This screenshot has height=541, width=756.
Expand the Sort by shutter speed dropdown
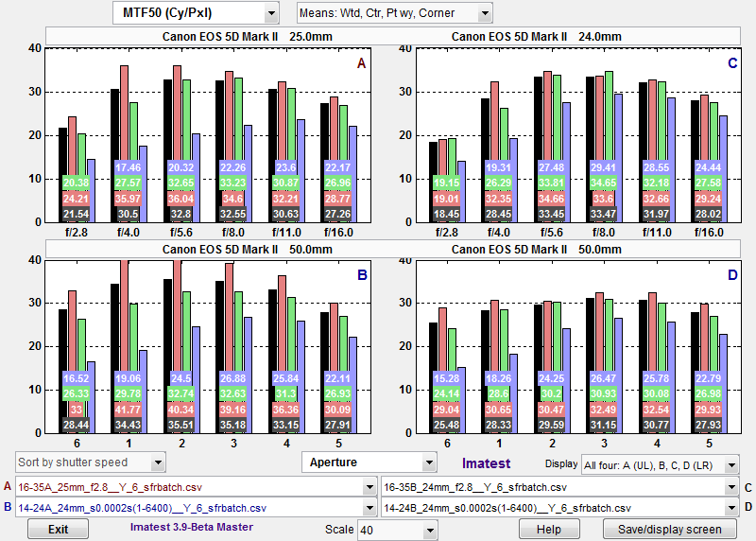pos(91,462)
